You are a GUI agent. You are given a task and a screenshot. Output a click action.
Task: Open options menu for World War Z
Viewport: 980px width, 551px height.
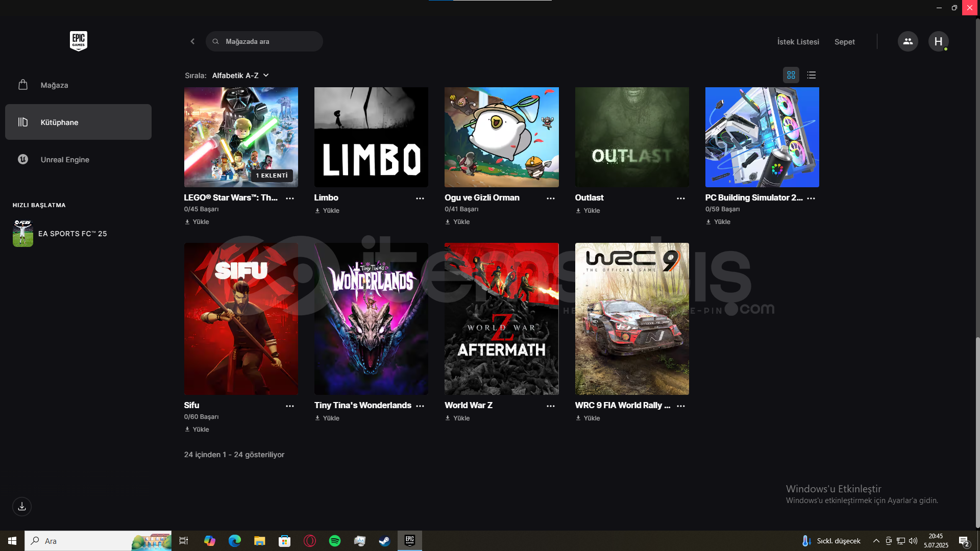click(x=551, y=406)
